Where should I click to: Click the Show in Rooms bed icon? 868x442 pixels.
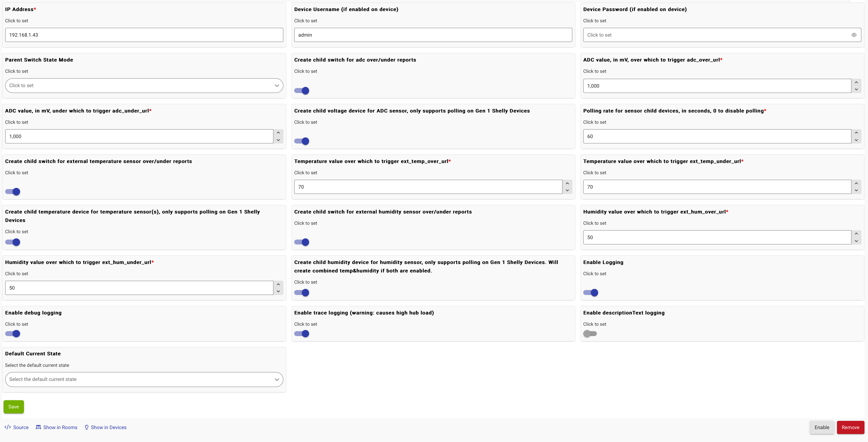pos(38,427)
